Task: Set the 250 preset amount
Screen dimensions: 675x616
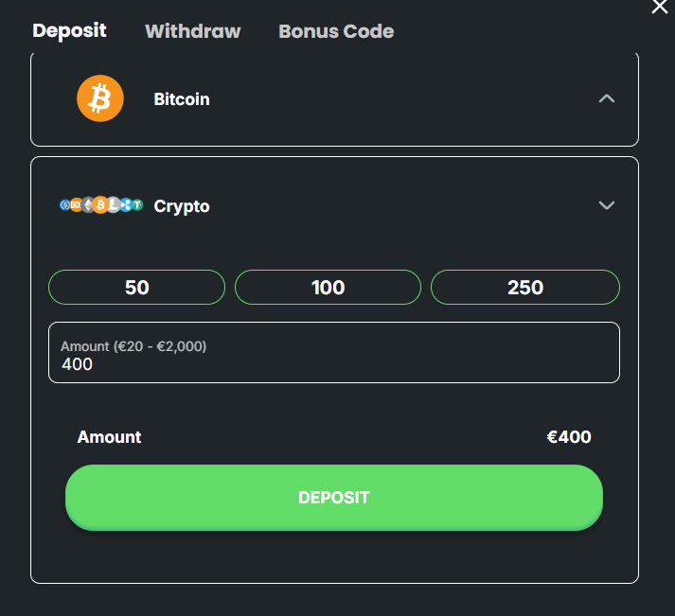Action: pos(524,287)
